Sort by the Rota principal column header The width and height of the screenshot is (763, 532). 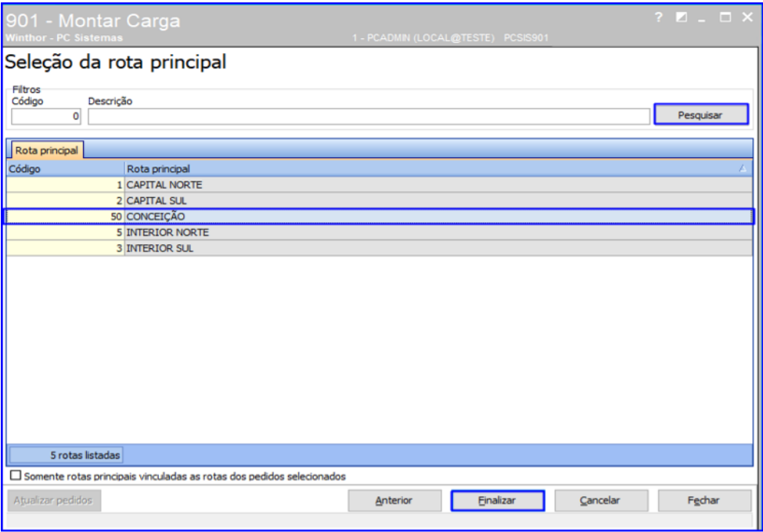click(x=438, y=169)
